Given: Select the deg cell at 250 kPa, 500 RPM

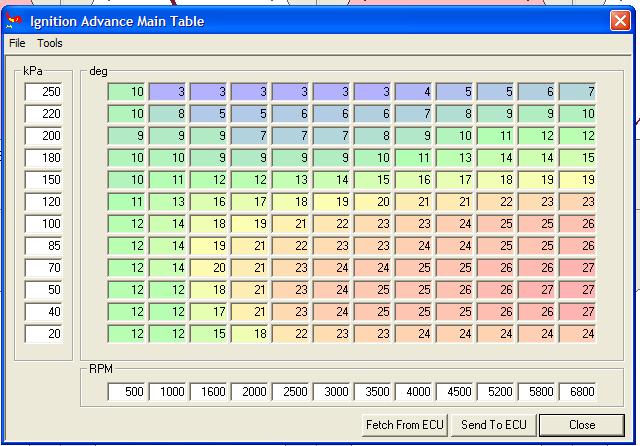Looking at the screenshot, I should tap(126, 91).
